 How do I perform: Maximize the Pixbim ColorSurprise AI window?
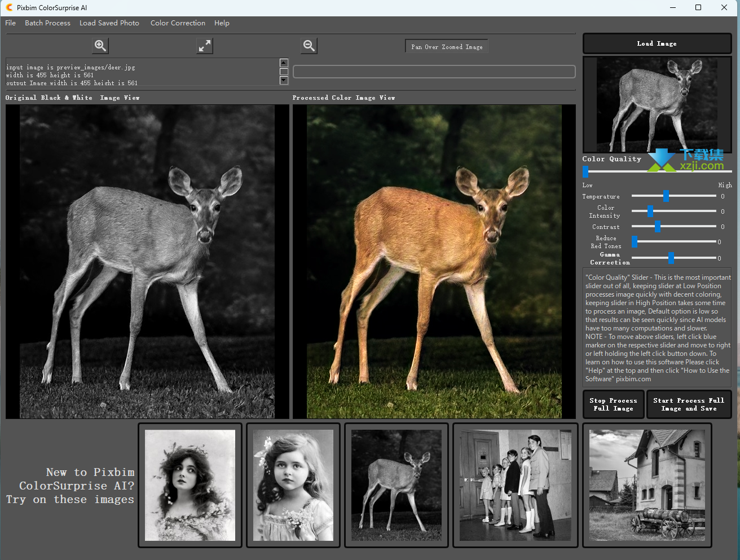pyautogui.click(x=698, y=7)
